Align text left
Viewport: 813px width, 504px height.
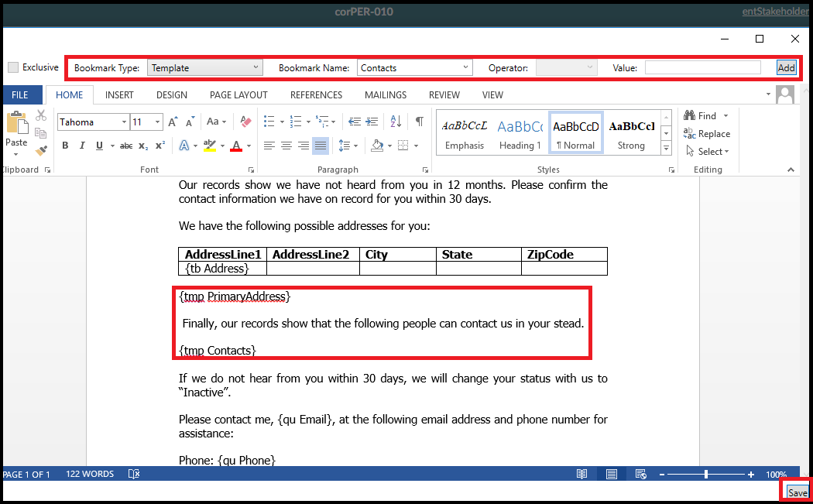pos(269,146)
